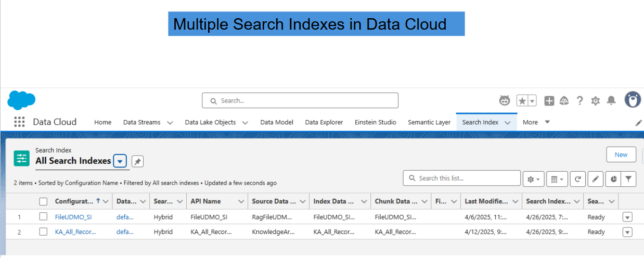Select the FileUDMO_SI row checkbox

43,217
